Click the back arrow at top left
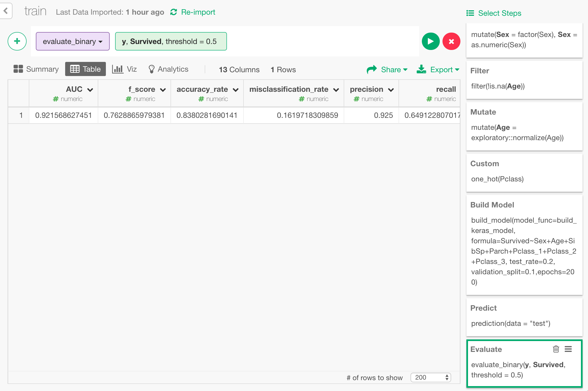The width and height of the screenshot is (588, 391). point(6,11)
